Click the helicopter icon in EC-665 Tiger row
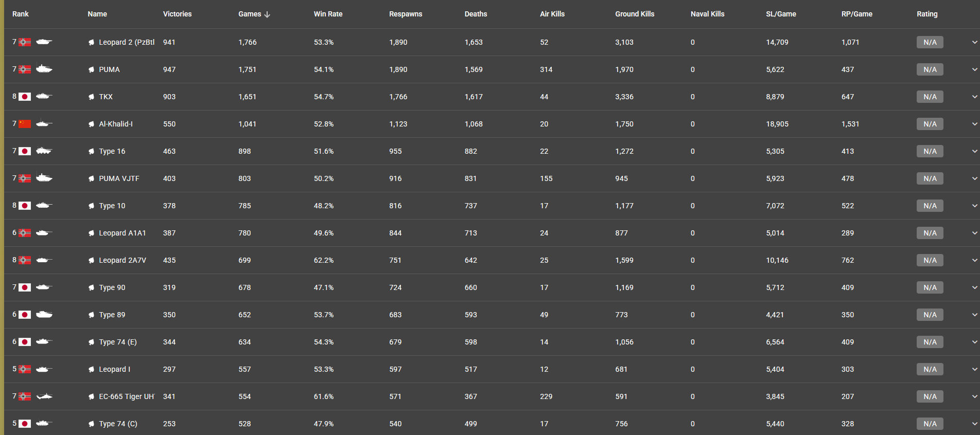The height and width of the screenshot is (435, 980). point(44,396)
